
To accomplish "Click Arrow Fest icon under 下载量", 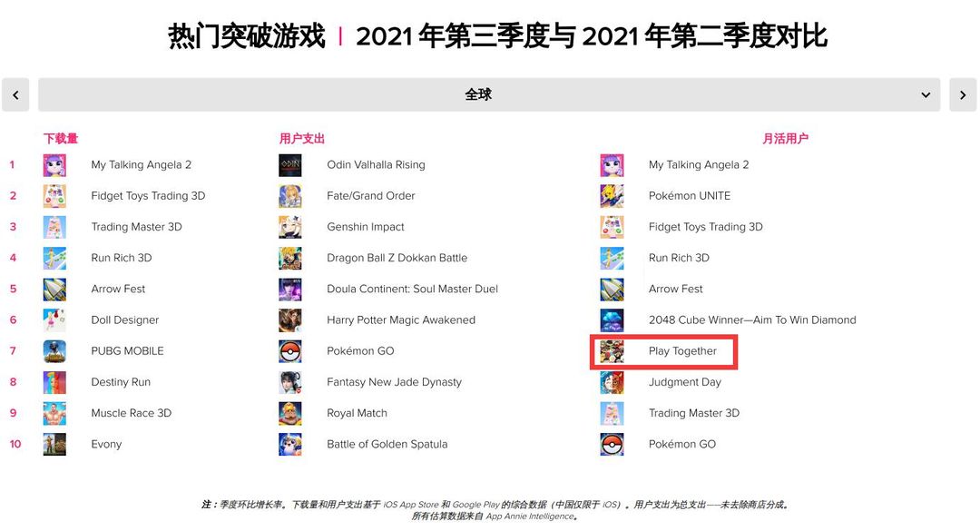I will [x=54, y=289].
